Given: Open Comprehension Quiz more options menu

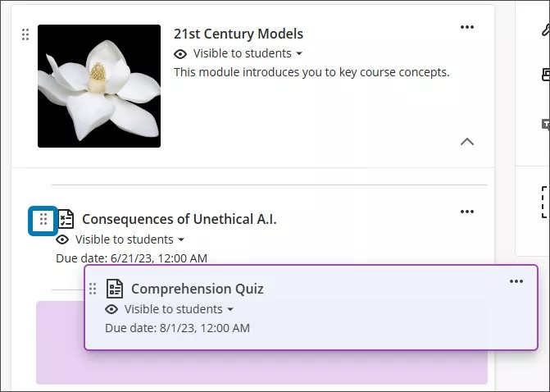Looking at the screenshot, I should coord(516,281).
